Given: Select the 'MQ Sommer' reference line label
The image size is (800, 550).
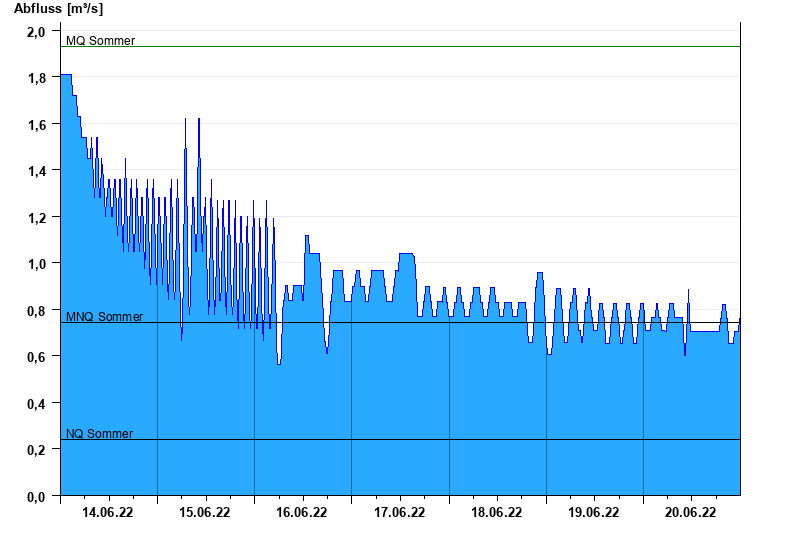Looking at the screenshot, I should (x=101, y=40).
